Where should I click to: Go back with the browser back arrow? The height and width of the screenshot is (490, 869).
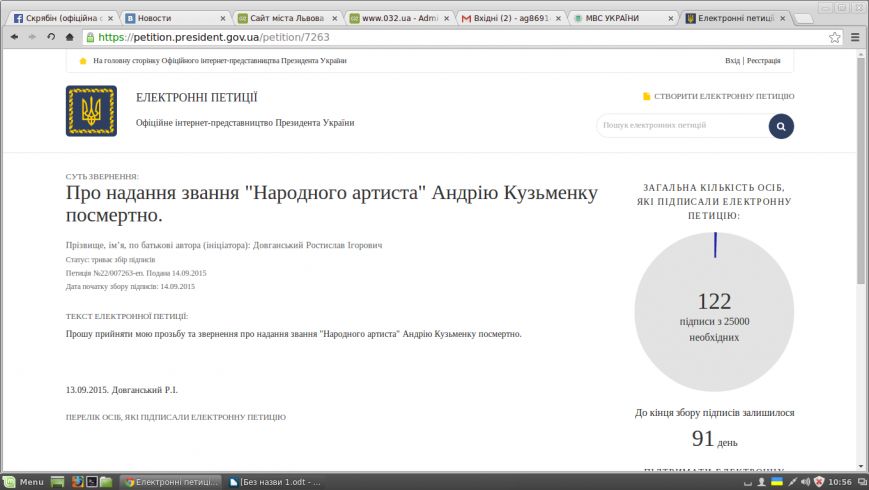[14, 37]
